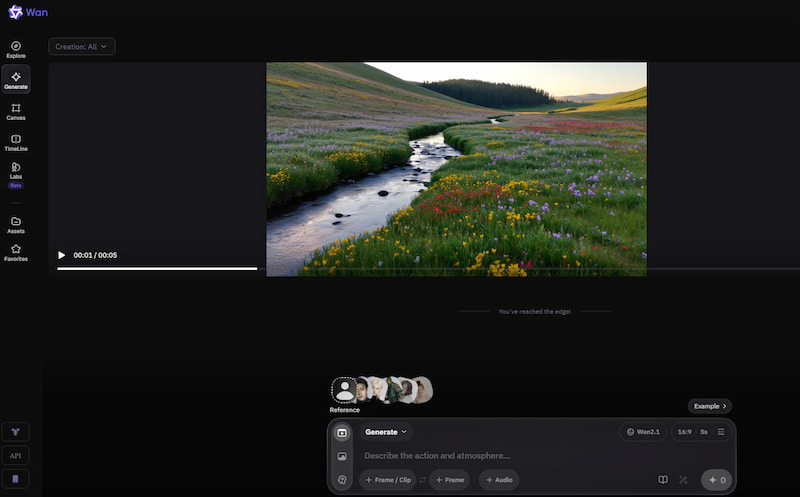Swap first and last frame icon
800x497 pixels.
click(422, 480)
